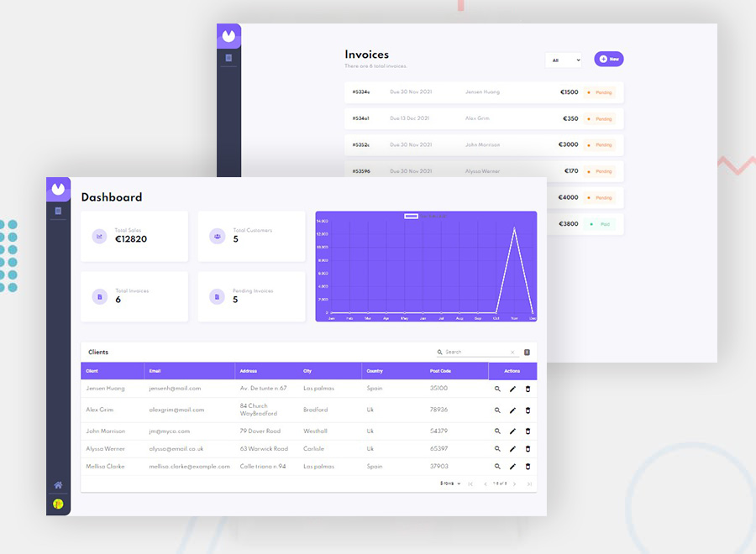
Task: Click the Pending Invoices document icon
Action: (x=217, y=297)
